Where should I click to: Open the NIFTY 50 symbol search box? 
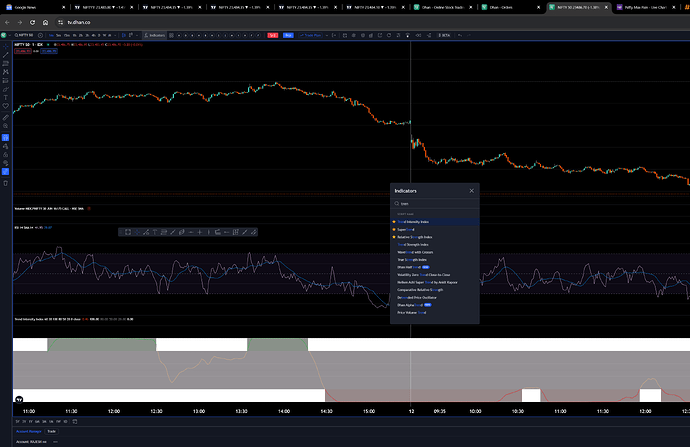tap(24, 35)
